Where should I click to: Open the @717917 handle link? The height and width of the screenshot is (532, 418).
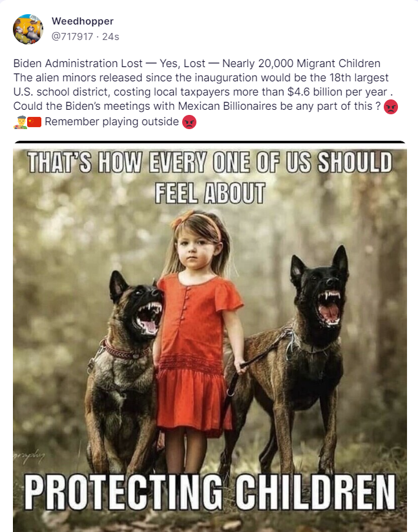tap(72, 36)
